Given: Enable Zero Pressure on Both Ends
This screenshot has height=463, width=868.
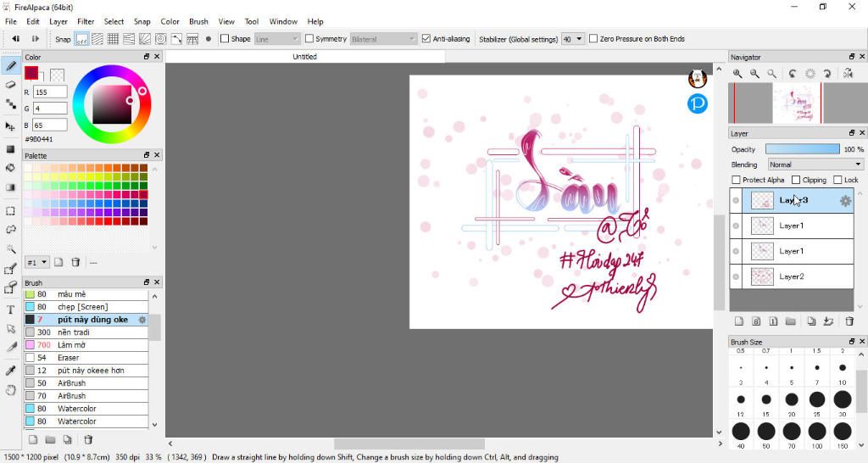Looking at the screenshot, I should 593,39.
